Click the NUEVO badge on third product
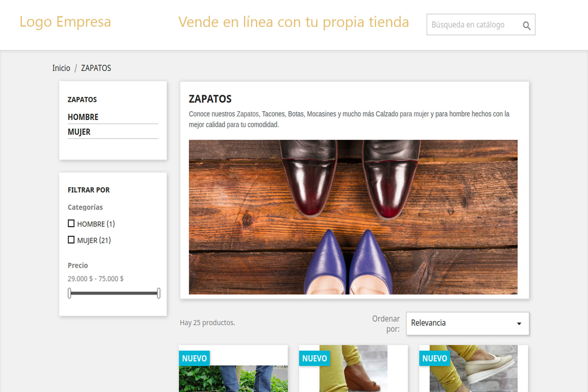The image size is (588, 392). (434, 358)
